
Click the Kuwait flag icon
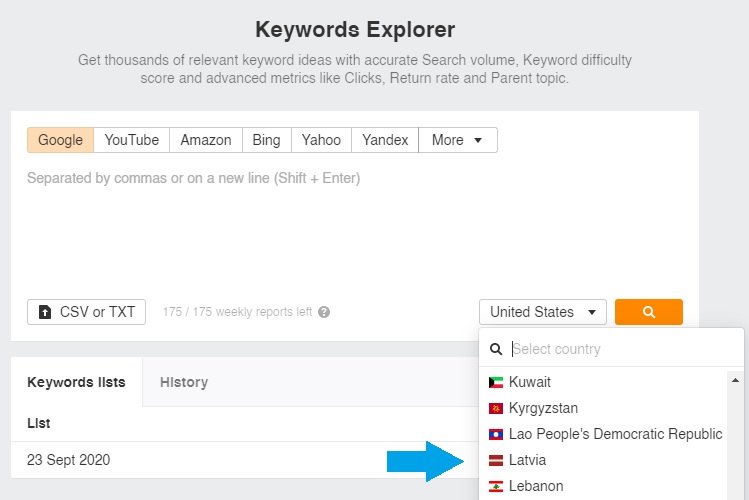pos(496,382)
